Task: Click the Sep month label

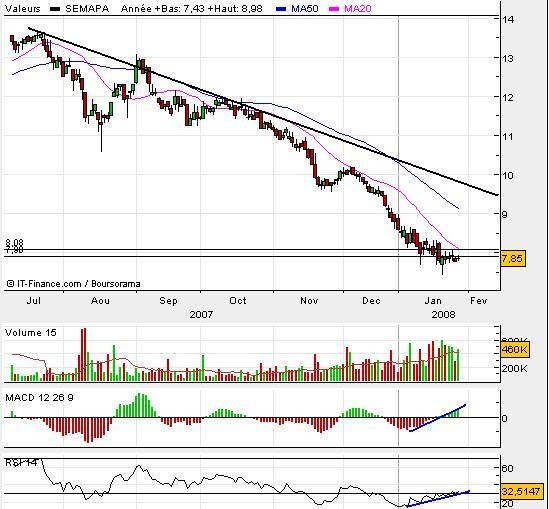Action: click(168, 301)
